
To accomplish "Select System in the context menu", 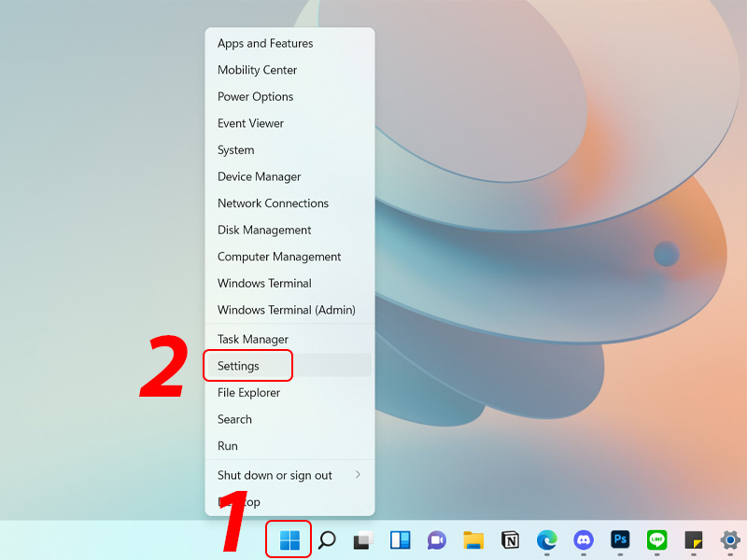I will (289, 150).
